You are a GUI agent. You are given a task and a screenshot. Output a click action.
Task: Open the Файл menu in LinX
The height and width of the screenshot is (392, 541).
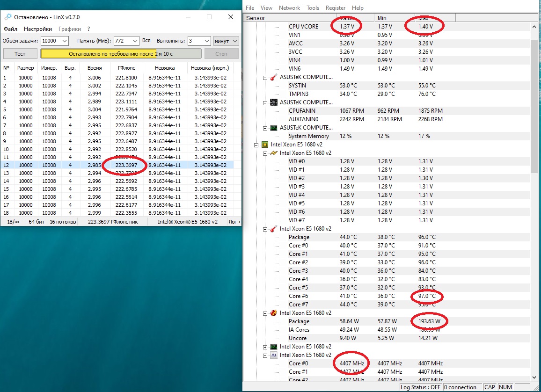click(x=10, y=29)
